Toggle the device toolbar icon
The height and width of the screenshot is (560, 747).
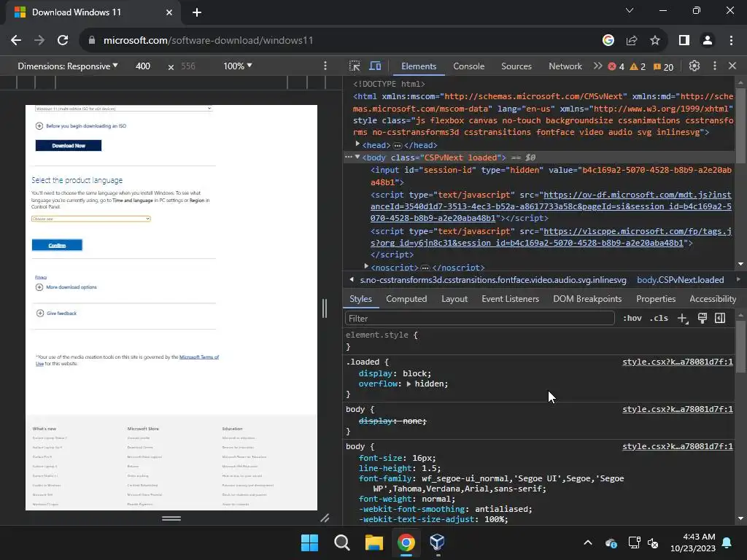click(x=376, y=66)
